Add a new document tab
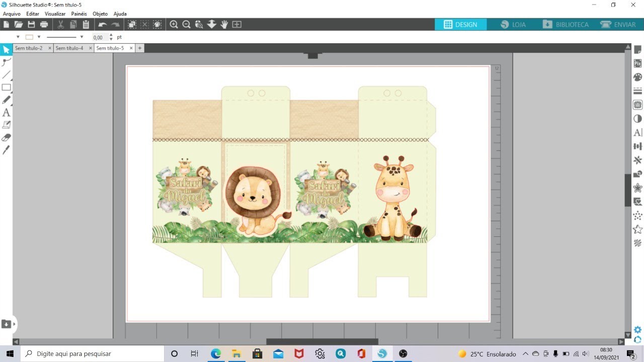 point(140,48)
